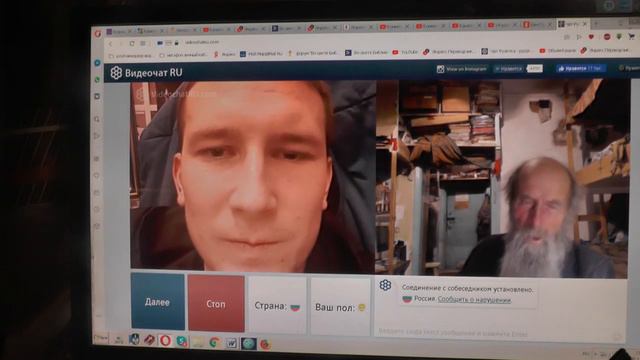Image resolution: width=640 pixels, height=360 pixels.
Task: Click the Видеочат RU logo
Action: (x=147, y=73)
